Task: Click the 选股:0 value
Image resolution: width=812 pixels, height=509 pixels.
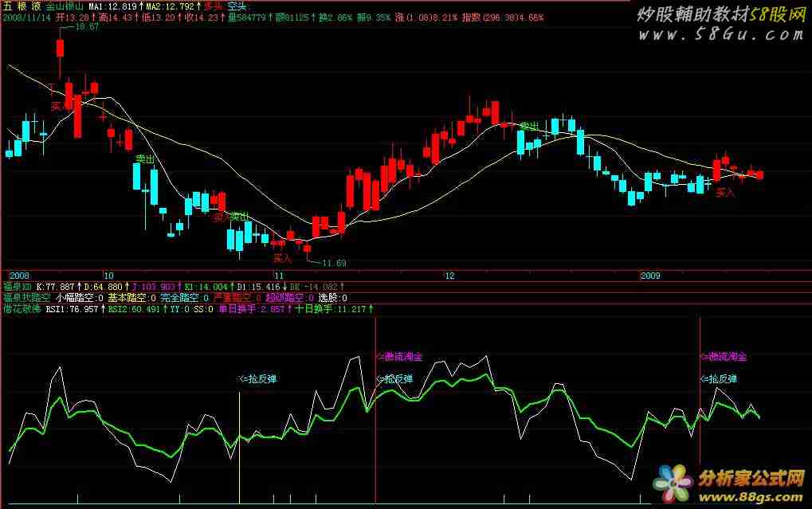Action: (332, 298)
